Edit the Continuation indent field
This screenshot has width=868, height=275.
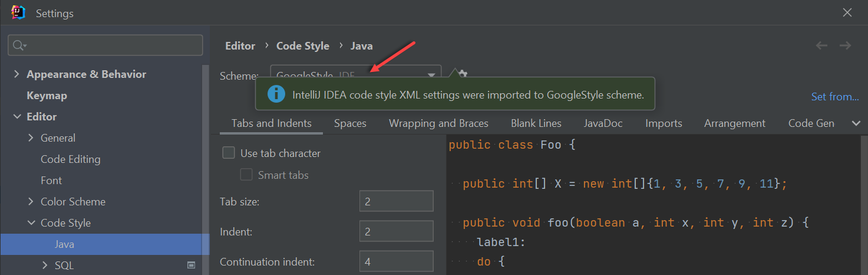[x=397, y=261]
